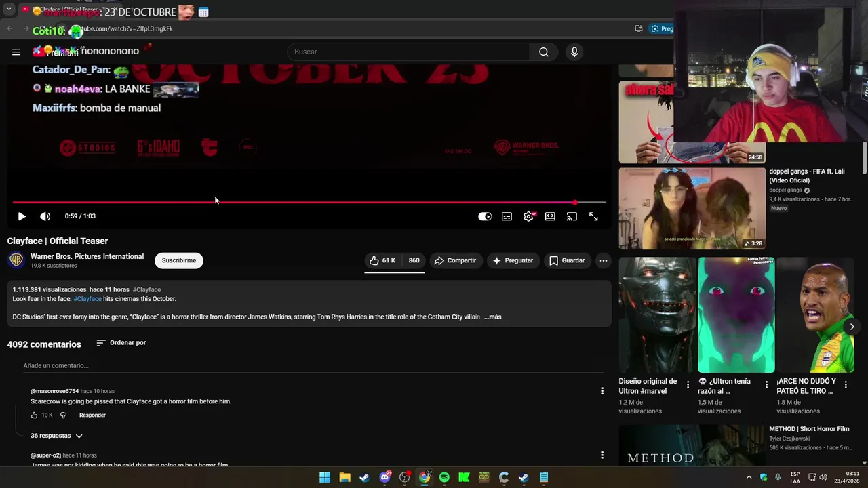
Task: Dislike masonrose6754's comment
Action: pos(63,415)
